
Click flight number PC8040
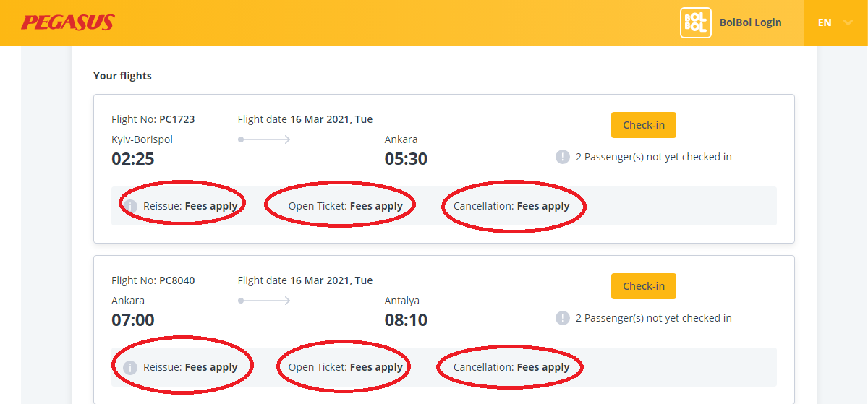176,280
